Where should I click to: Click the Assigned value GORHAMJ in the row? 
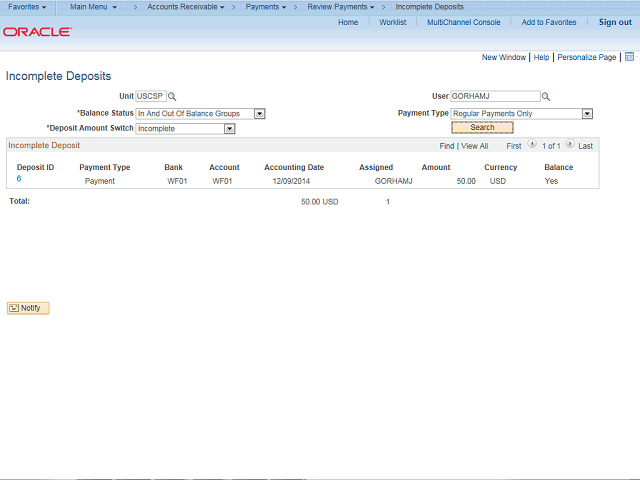click(393, 181)
